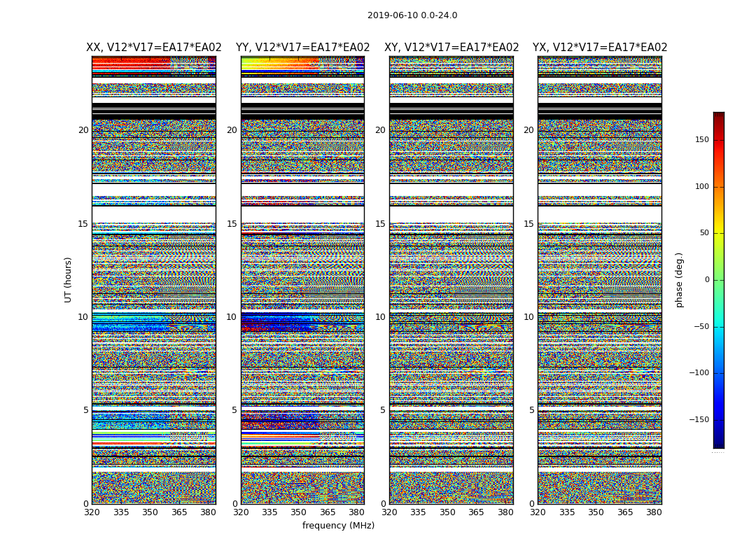Click x-axis tick '335' of XX plot
Image resolution: width=735 pixels, height=560 pixels.
(121, 512)
